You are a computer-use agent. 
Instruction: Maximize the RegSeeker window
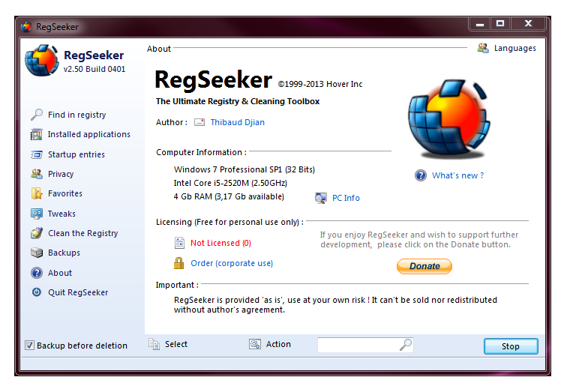pyautogui.click(x=500, y=24)
